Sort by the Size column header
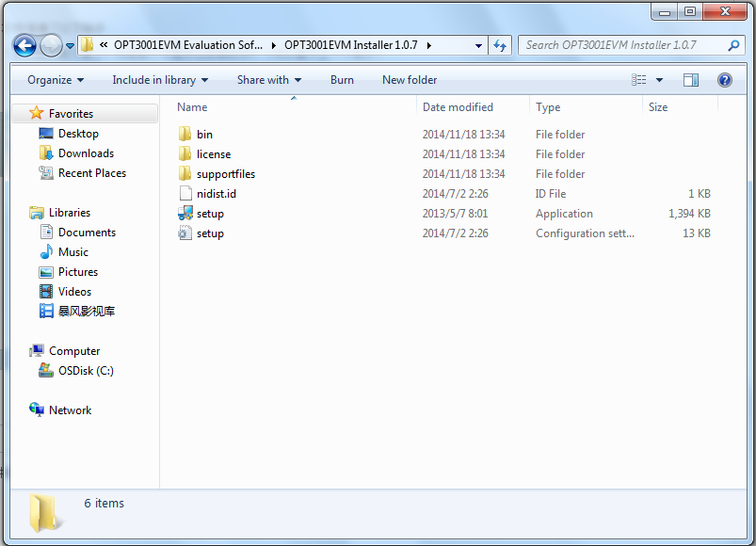 pyautogui.click(x=658, y=107)
